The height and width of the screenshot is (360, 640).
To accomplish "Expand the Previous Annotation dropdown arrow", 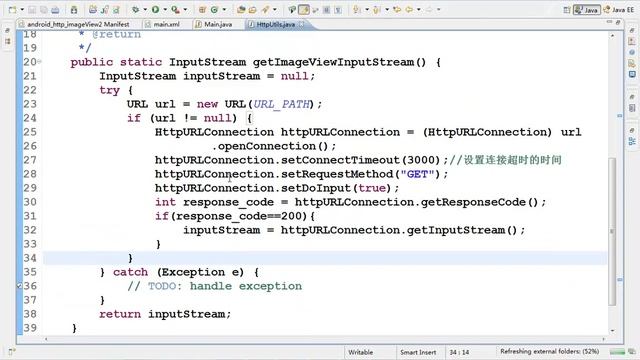I will coord(387,9).
